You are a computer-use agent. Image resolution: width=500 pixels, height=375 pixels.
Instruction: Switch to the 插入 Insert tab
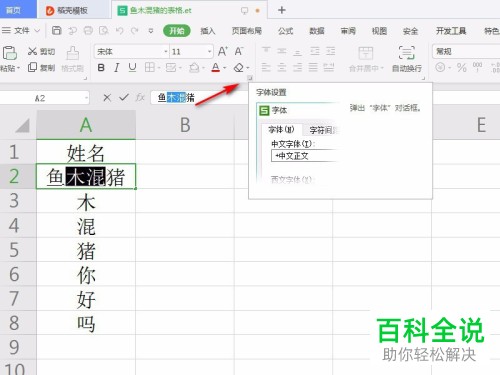[x=207, y=31]
